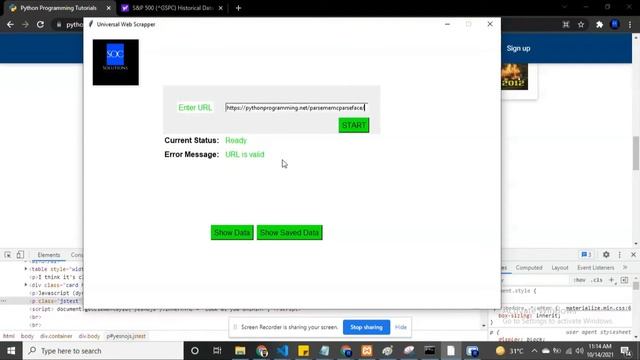Reload the page in Chrome
The height and width of the screenshot is (360, 640).
click(x=40, y=24)
